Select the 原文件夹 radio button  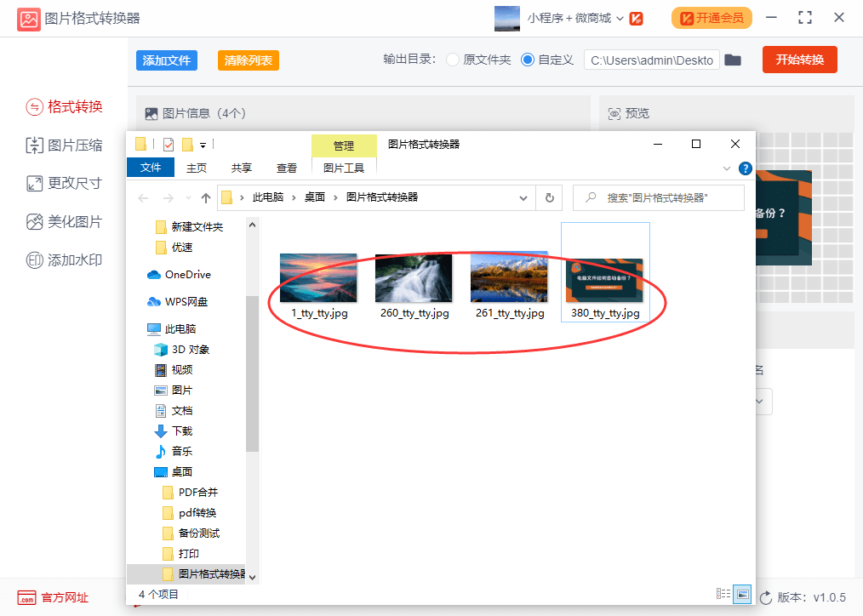pos(452,60)
